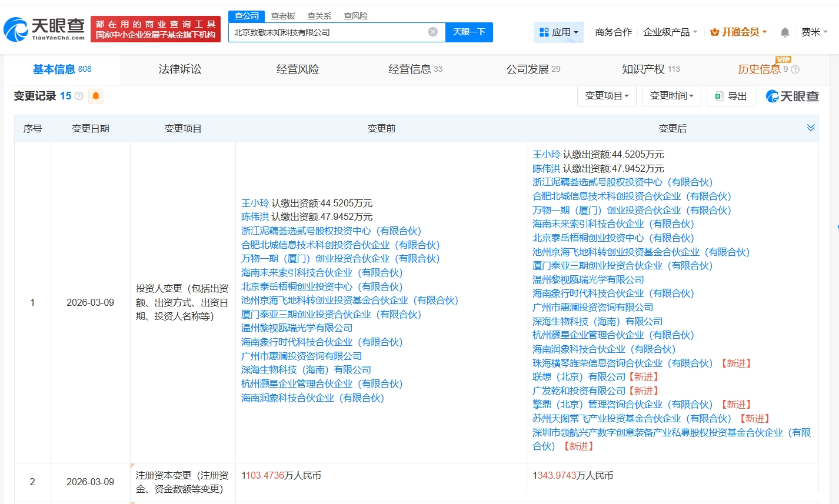Screen dimensions: 839x504
Task: Click the Excel icon on the 导出 button
Action: (718, 96)
